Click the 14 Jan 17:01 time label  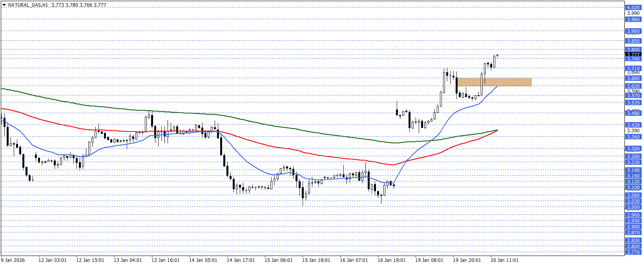(241, 260)
